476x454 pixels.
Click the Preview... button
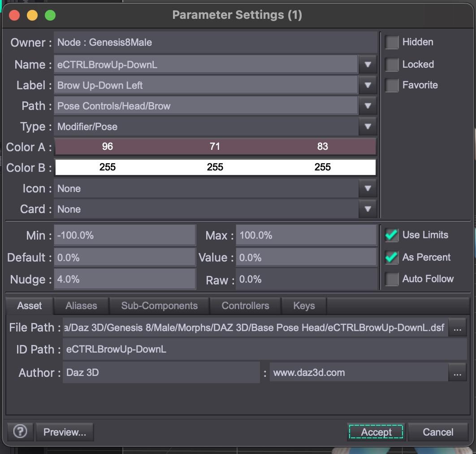coord(65,432)
